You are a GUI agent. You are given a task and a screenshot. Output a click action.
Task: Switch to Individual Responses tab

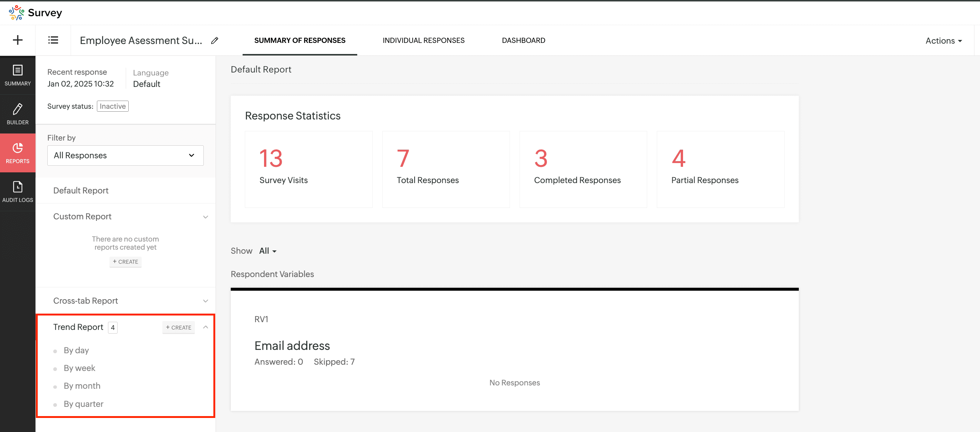423,40
